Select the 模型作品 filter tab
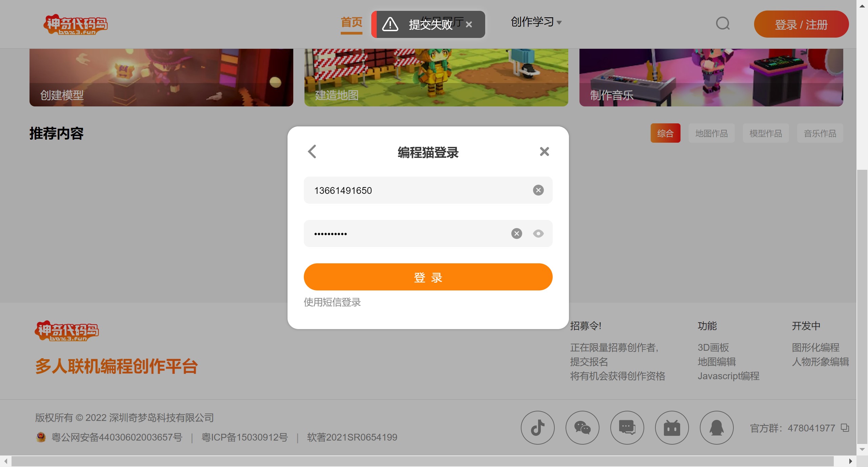868x467 pixels. [x=766, y=133]
